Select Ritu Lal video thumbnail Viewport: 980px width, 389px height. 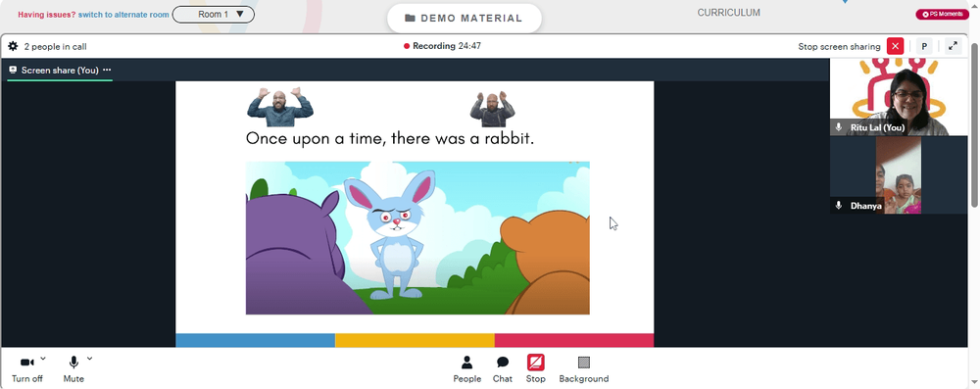[x=899, y=98]
